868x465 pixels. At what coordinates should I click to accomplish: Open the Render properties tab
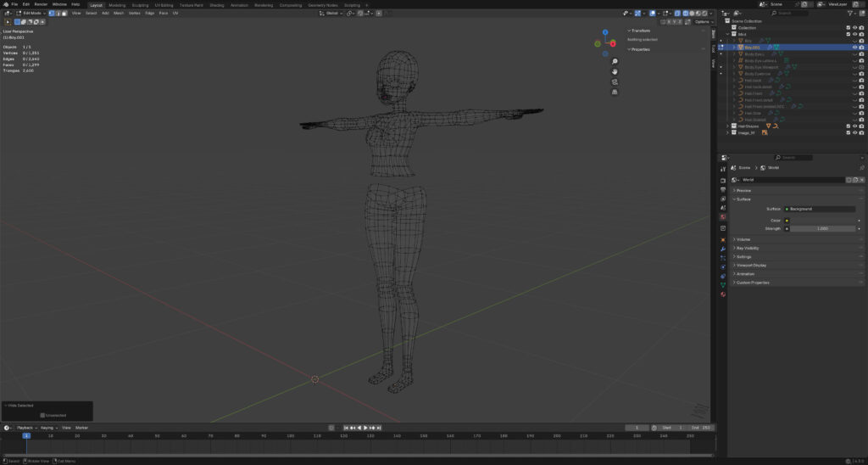723,180
